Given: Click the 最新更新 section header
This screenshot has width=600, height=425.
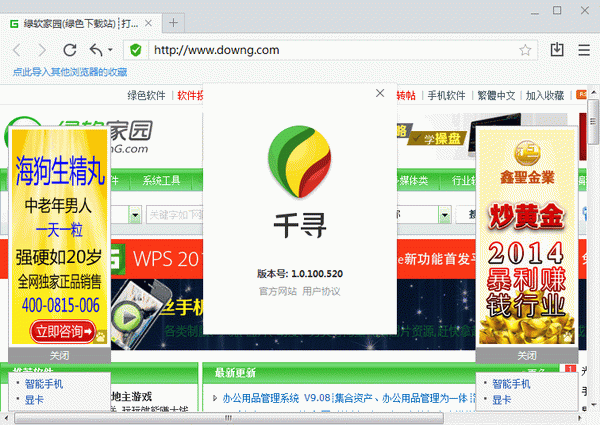Looking at the screenshot, I should (235, 373).
